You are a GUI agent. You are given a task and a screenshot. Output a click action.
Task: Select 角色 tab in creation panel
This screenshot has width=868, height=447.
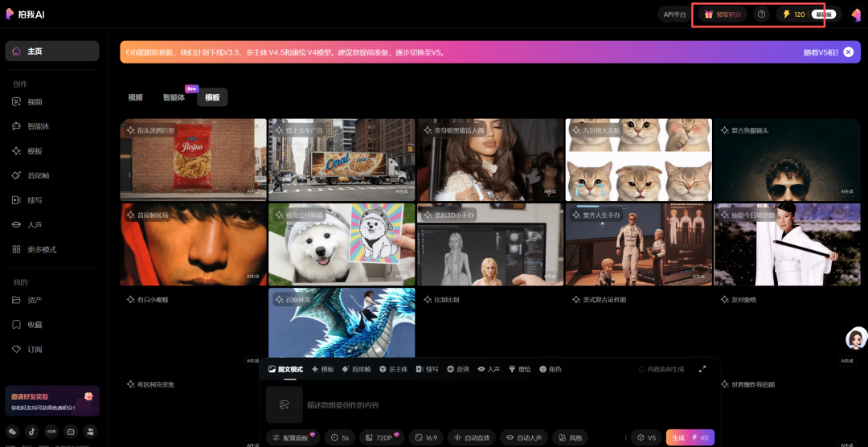click(x=551, y=369)
